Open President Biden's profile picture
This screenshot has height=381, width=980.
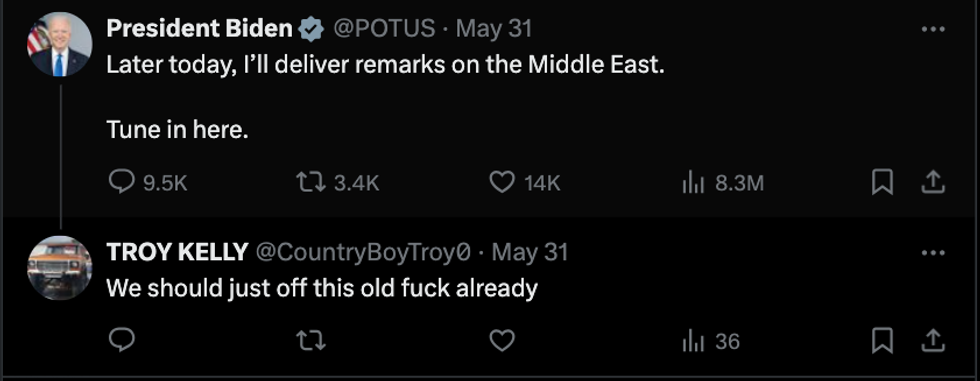59,44
